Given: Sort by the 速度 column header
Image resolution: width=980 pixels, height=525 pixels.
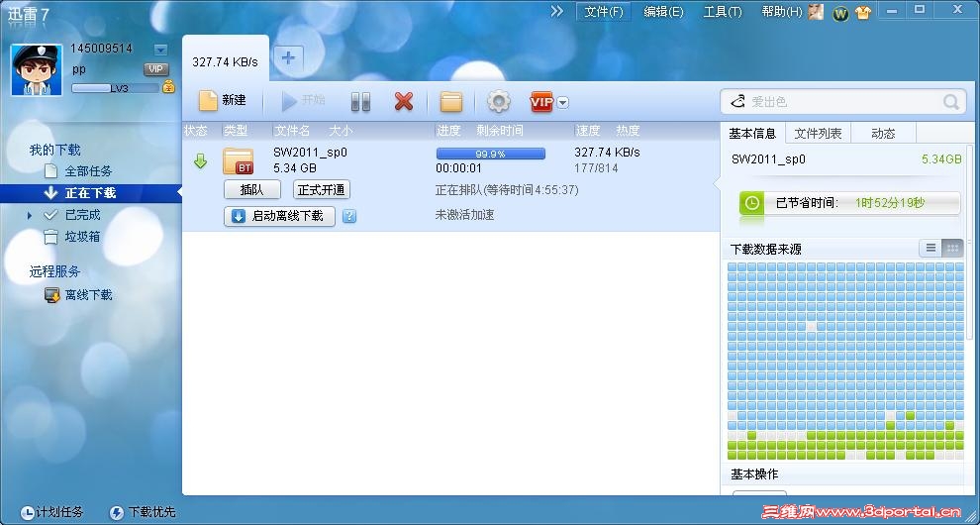Looking at the screenshot, I should point(587,131).
